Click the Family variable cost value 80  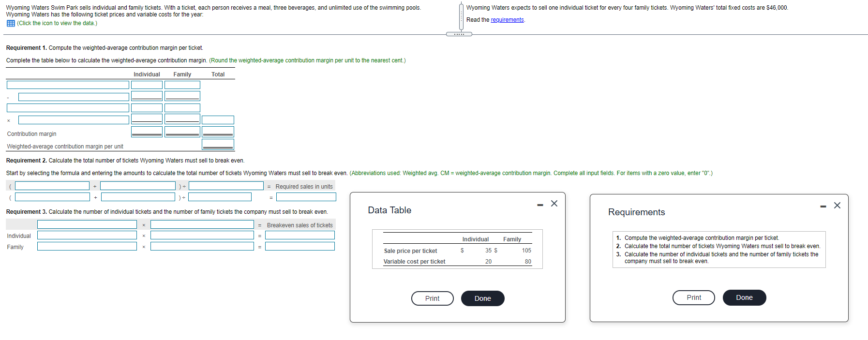tap(528, 262)
